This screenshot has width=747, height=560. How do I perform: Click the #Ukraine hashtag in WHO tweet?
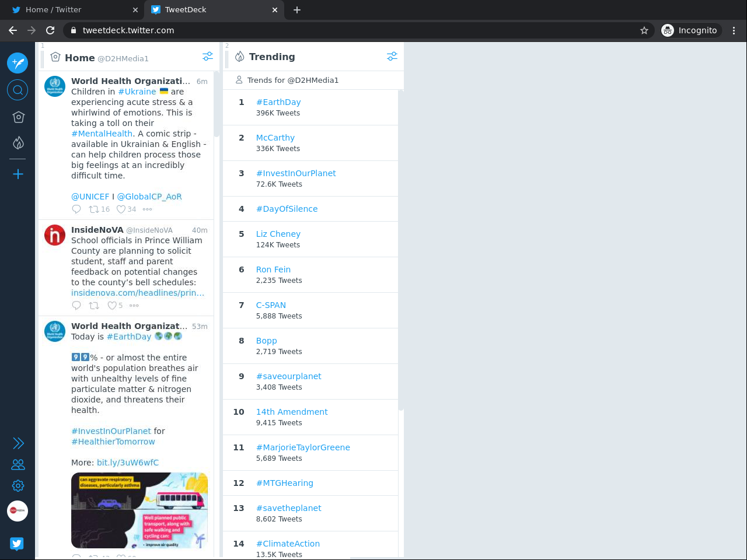(x=137, y=92)
